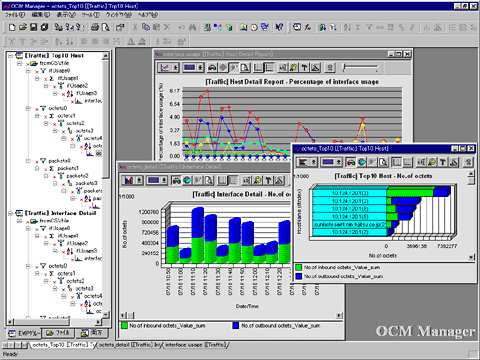The height and width of the screenshot is (360, 480).
Task: Open a file with the folder icon
Action: pyautogui.click(x=23, y=27)
